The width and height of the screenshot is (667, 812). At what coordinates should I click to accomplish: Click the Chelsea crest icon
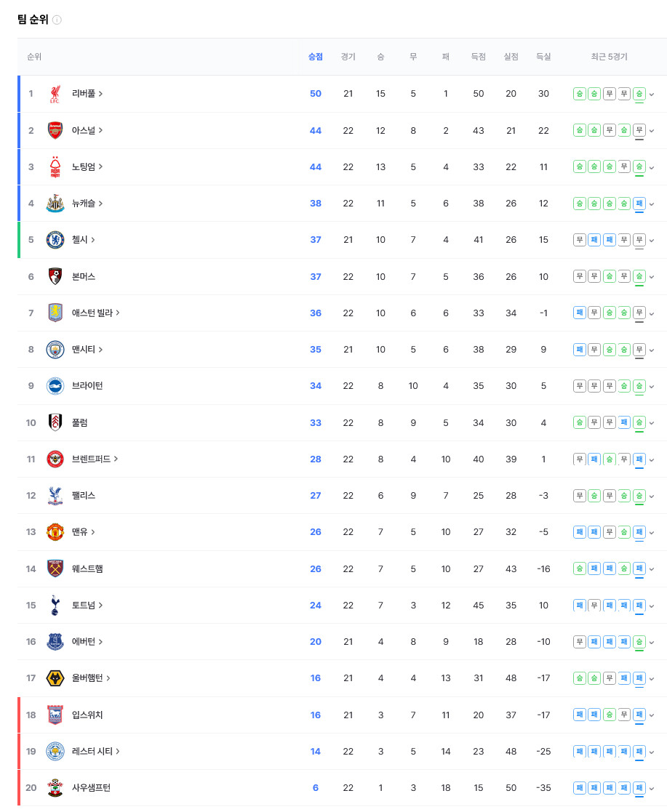pos(55,240)
